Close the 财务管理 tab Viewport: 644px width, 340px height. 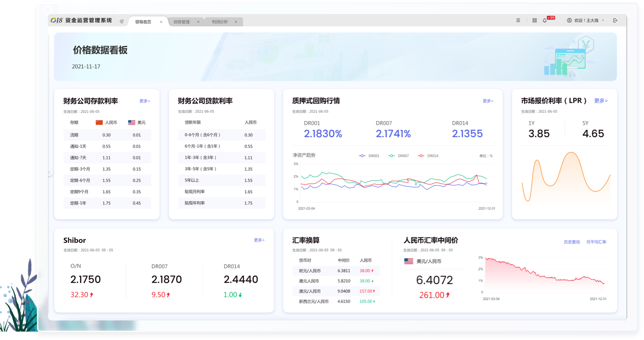[198, 22]
